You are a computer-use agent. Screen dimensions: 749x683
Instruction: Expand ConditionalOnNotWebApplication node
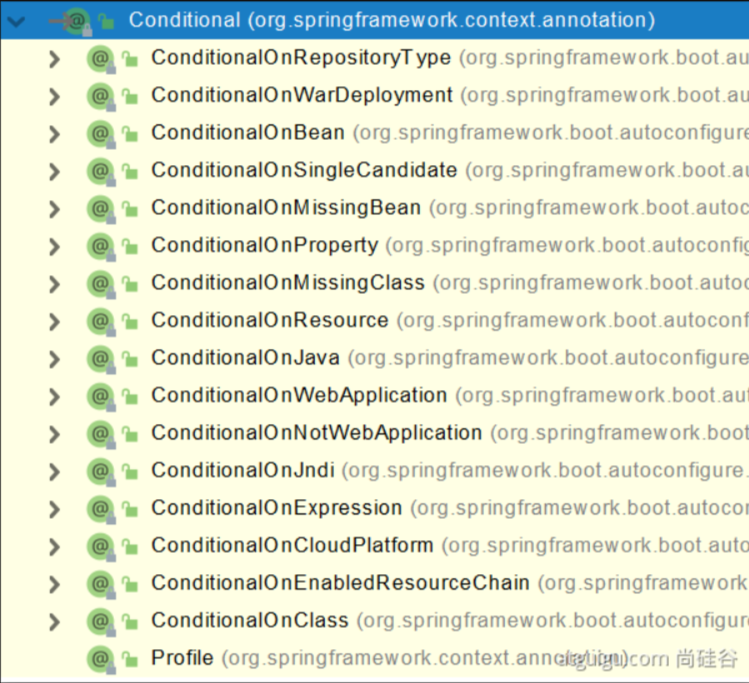(x=54, y=435)
